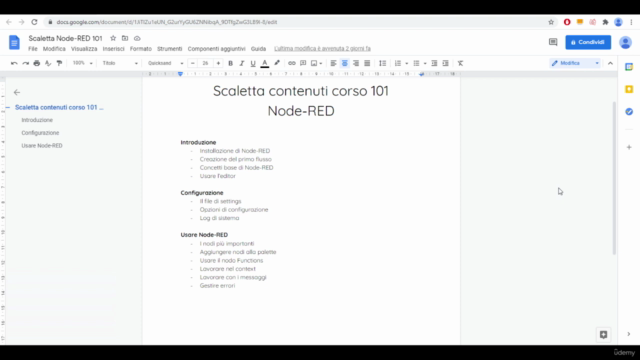Click the Redo icon in toolbar
The height and width of the screenshot is (360, 640).
[25, 63]
